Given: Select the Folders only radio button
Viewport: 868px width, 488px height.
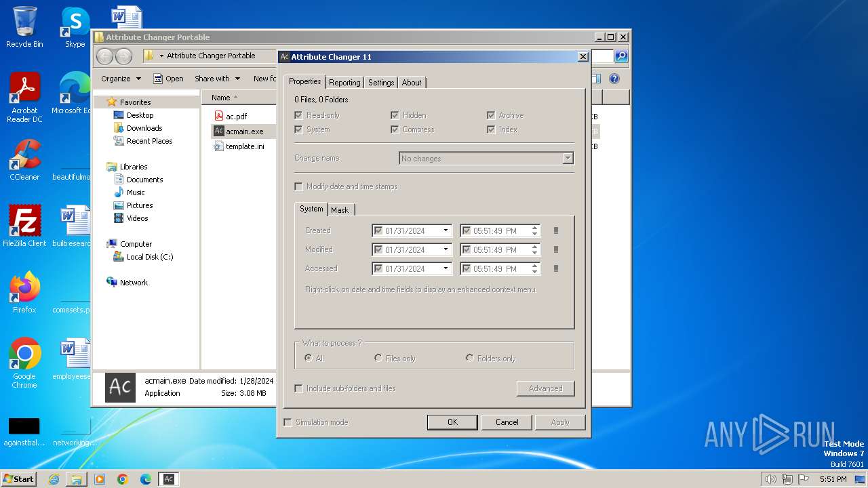Looking at the screenshot, I should click(x=469, y=358).
